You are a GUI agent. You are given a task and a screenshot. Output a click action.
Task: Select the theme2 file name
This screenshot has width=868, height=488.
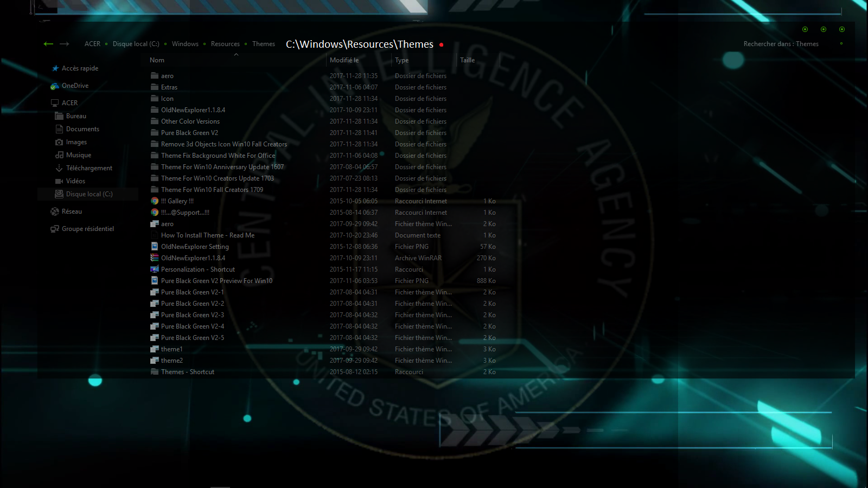[172, 361]
